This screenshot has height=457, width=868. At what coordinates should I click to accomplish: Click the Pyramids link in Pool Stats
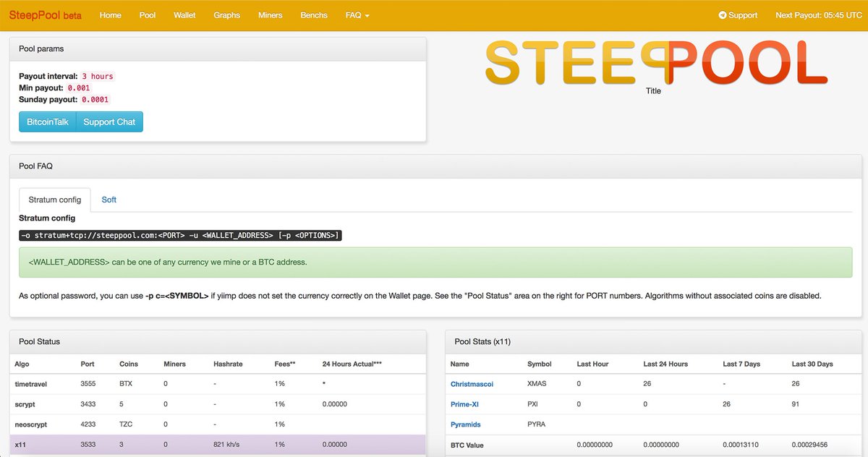coord(466,424)
